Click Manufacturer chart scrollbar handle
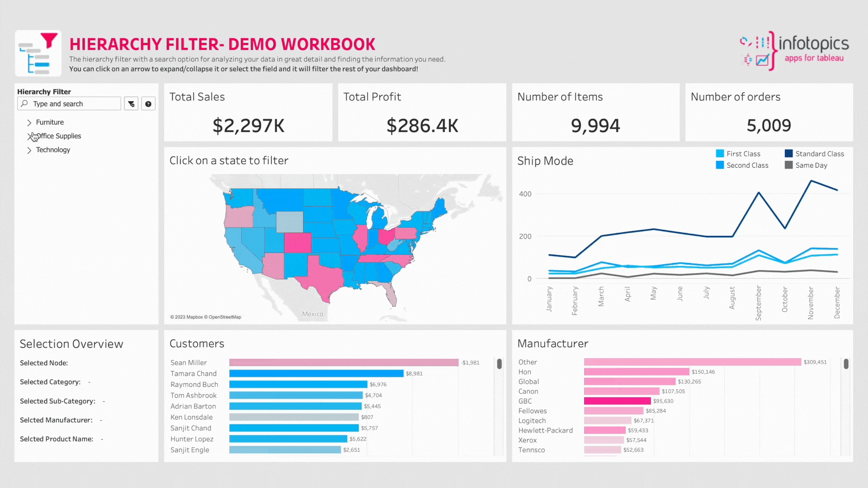The image size is (868, 488). tap(846, 364)
